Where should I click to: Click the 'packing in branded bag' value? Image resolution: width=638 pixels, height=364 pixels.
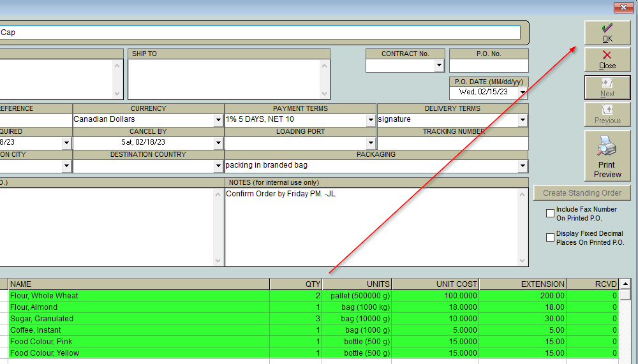(x=267, y=165)
